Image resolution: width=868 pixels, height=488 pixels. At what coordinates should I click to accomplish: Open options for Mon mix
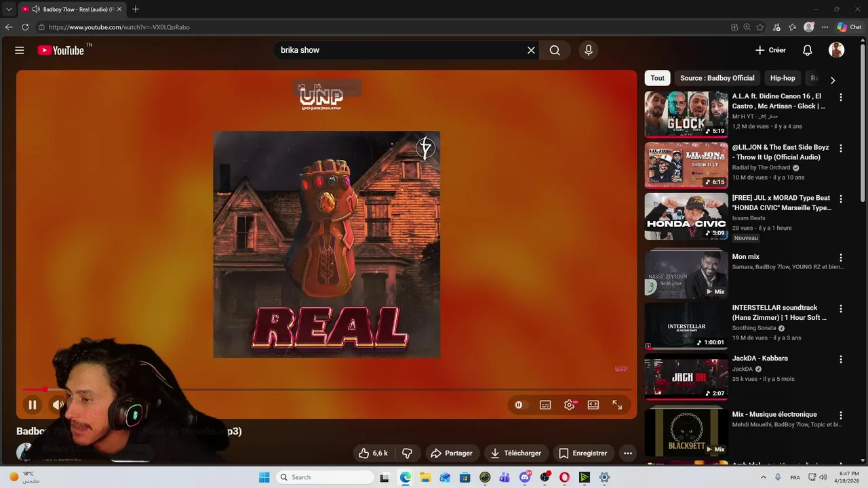(841, 258)
